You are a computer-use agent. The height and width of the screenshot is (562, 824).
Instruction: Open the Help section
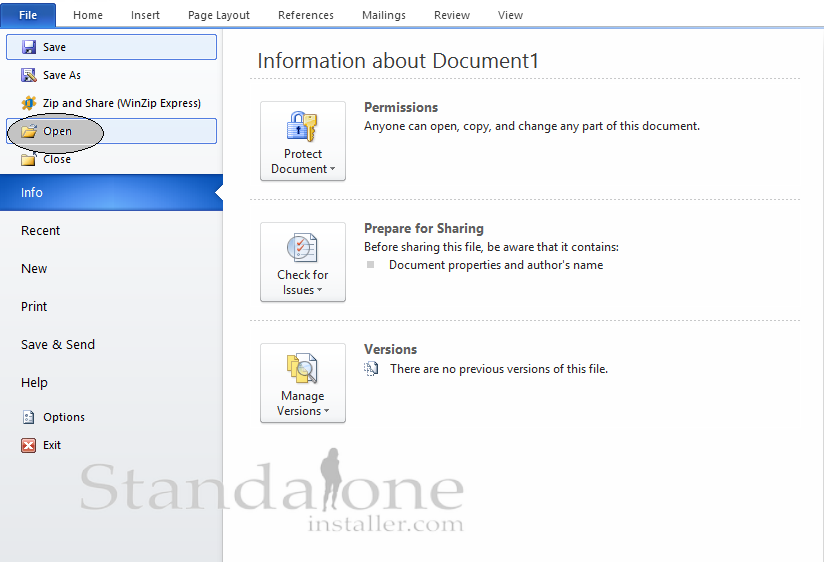pos(111,382)
